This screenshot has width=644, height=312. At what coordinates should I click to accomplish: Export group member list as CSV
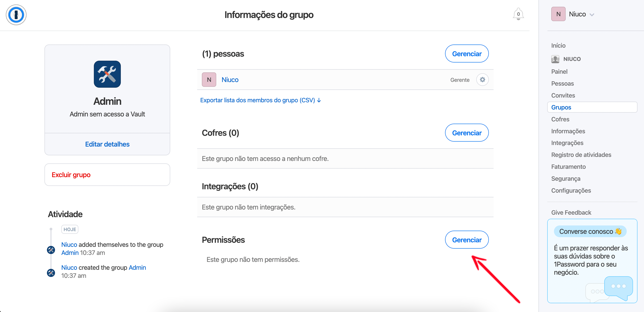point(260,100)
